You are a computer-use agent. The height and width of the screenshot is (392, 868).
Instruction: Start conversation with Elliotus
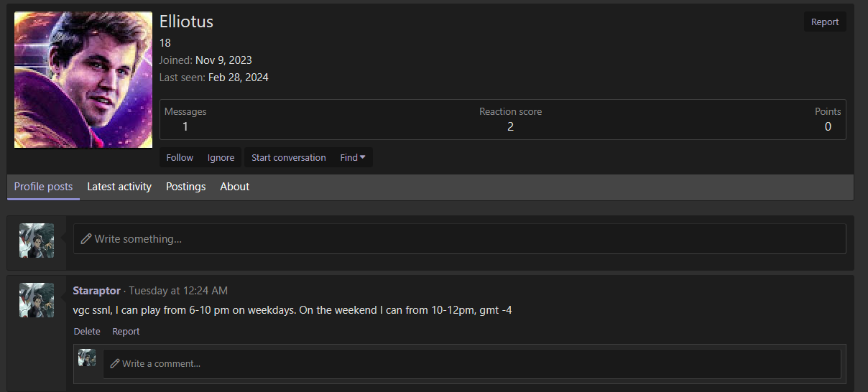tap(288, 158)
